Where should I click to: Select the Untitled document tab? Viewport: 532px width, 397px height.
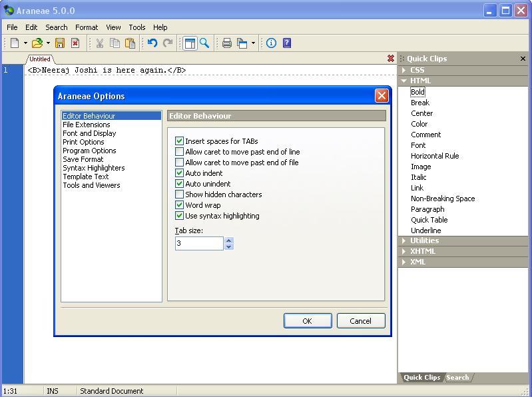[40, 59]
